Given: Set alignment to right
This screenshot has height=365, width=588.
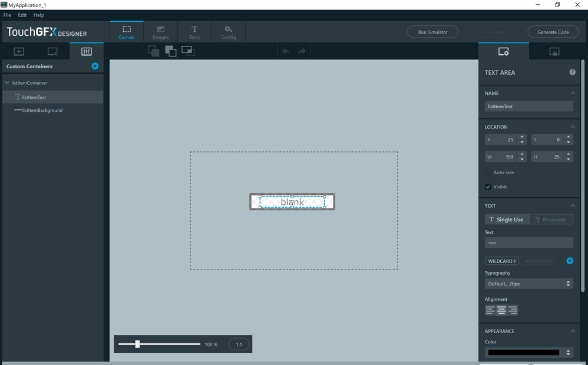Looking at the screenshot, I should [x=513, y=310].
